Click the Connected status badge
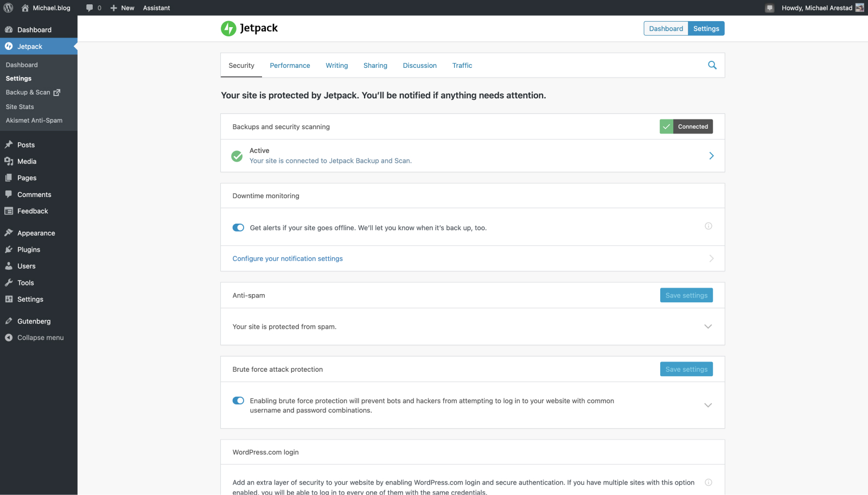 [686, 126]
